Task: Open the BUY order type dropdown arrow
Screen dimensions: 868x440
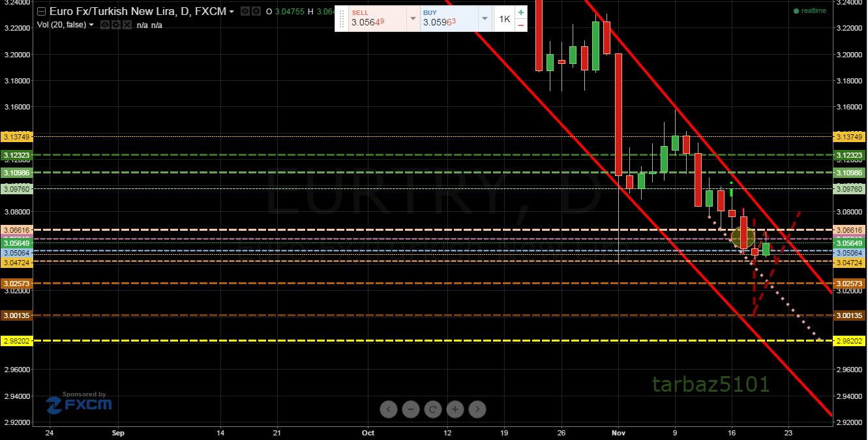Action: pyautogui.click(x=484, y=19)
